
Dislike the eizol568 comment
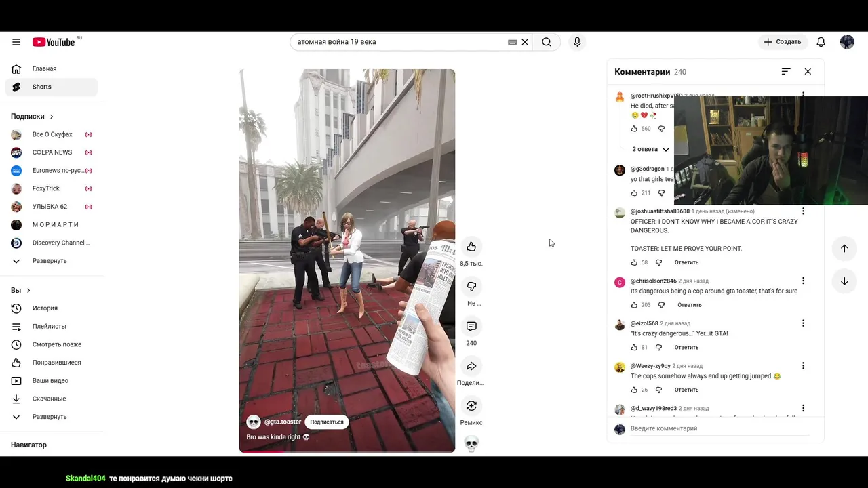click(658, 347)
